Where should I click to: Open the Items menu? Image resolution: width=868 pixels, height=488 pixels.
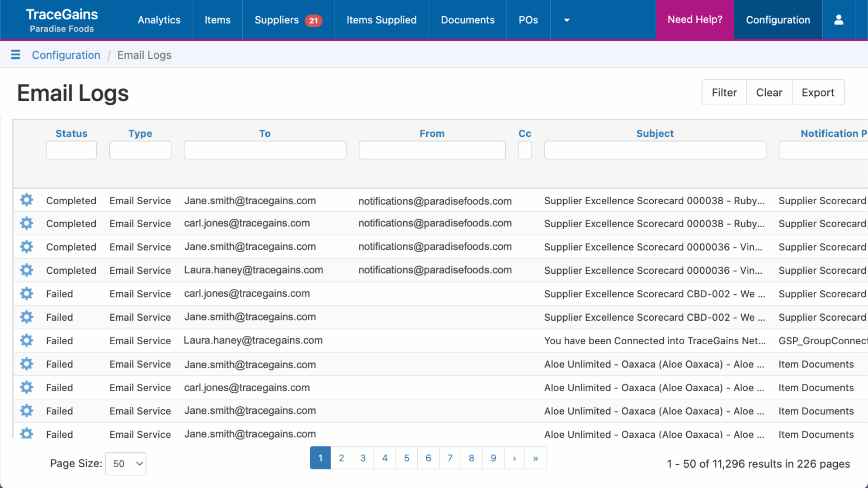click(217, 20)
